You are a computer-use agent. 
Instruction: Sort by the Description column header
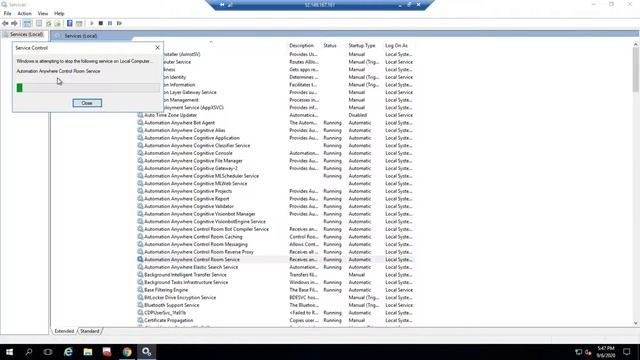coord(302,46)
